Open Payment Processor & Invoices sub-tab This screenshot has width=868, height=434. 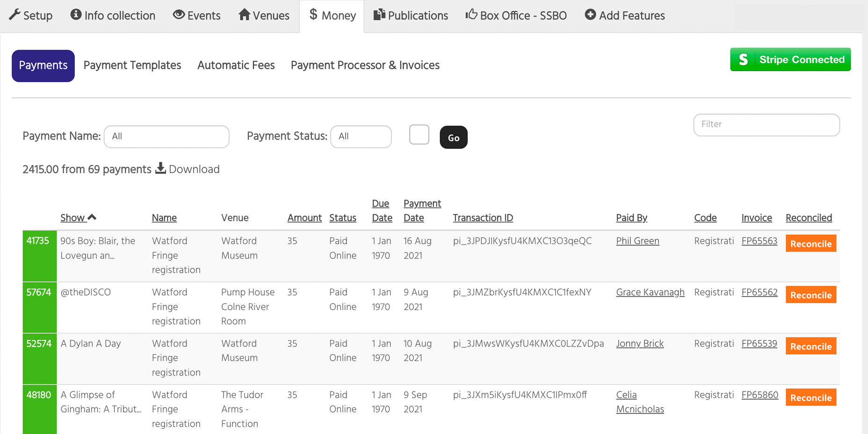point(365,65)
